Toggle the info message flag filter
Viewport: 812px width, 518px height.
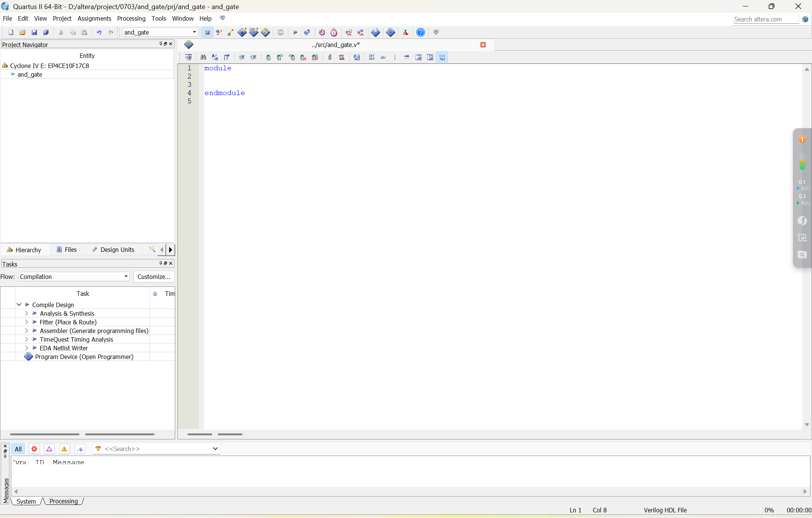tap(80, 449)
